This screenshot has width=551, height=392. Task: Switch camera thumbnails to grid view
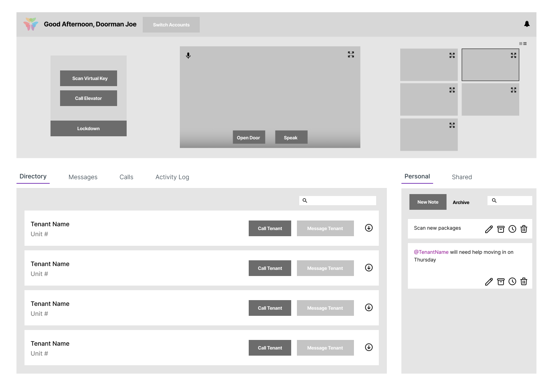pyautogui.click(x=525, y=44)
